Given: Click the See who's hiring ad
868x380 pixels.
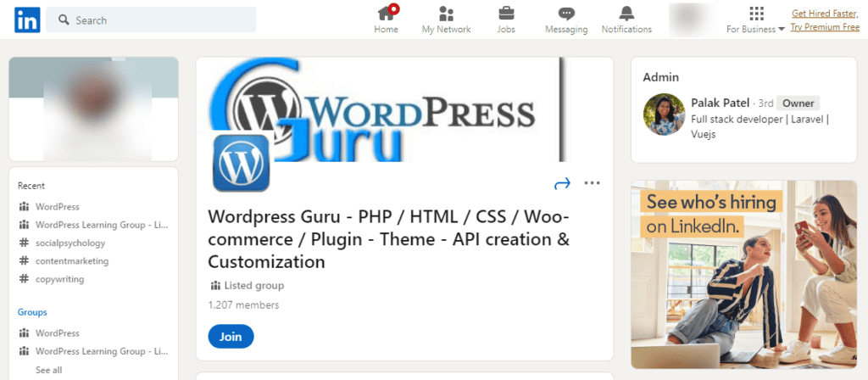Looking at the screenshot, I should pyautogui.click(x=743, y=273).
